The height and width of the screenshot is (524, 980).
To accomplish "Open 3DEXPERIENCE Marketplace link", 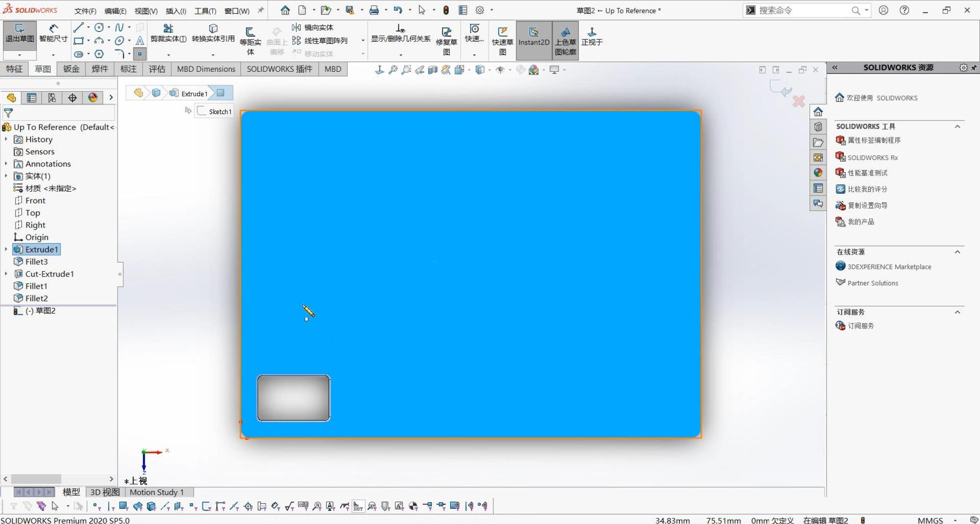I will click(x=889, y=267).
